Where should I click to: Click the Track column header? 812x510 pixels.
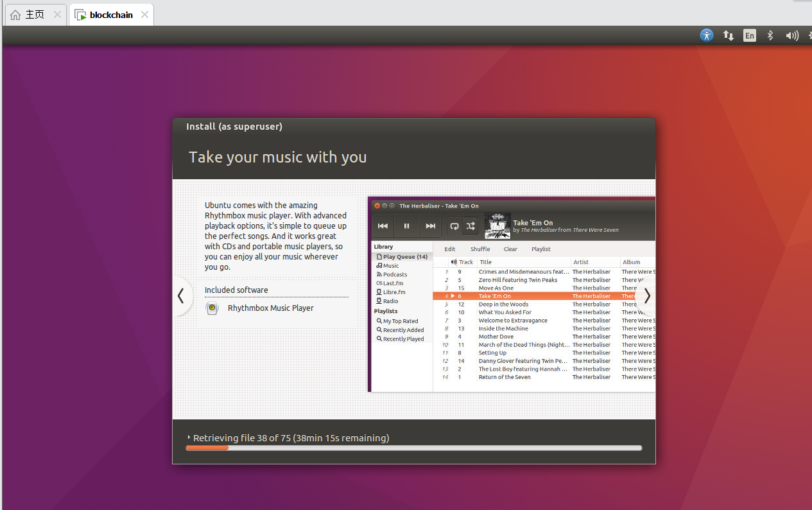[x=462, y=262]
